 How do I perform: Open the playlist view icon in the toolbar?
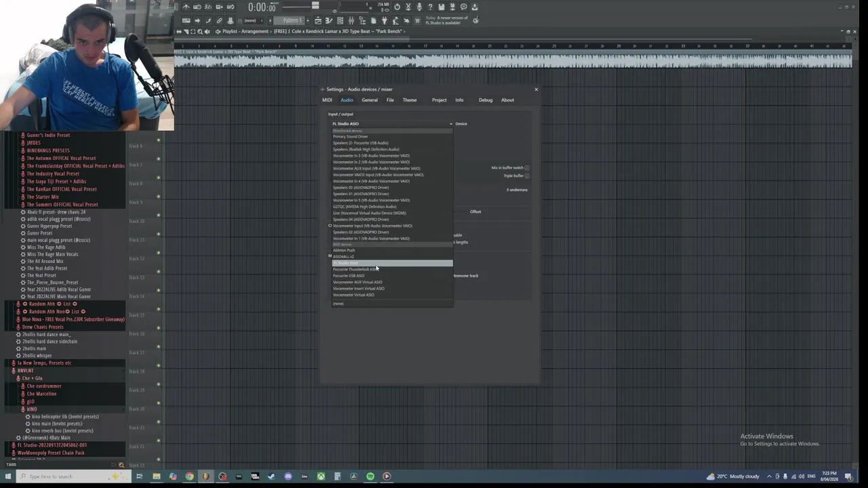tap(318, 21)
